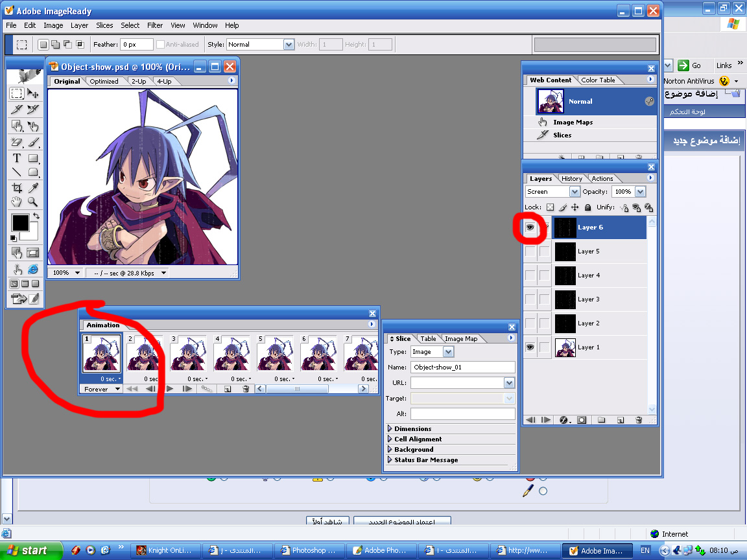Show Layer 5 via its visibility box
Image resolution: width=747 pixels, height=560 pixels.
(530, 251)
